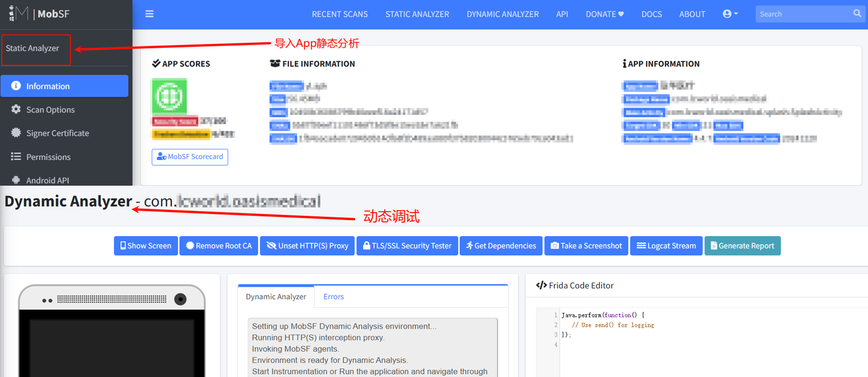Click the MobSF logo in the header
This screenshot has height=377, width=868.
(x=39, y=14)
